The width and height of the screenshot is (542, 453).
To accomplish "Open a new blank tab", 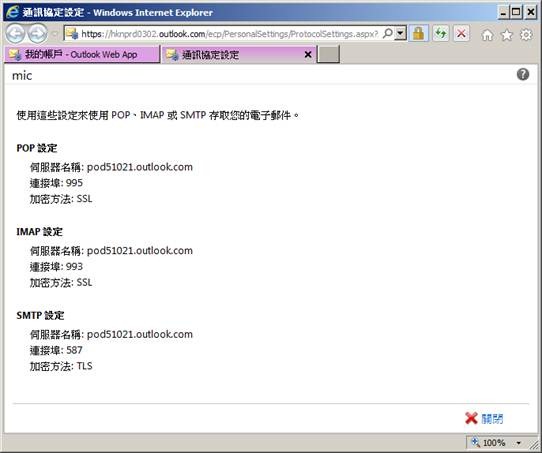I will tap(328, 55).
